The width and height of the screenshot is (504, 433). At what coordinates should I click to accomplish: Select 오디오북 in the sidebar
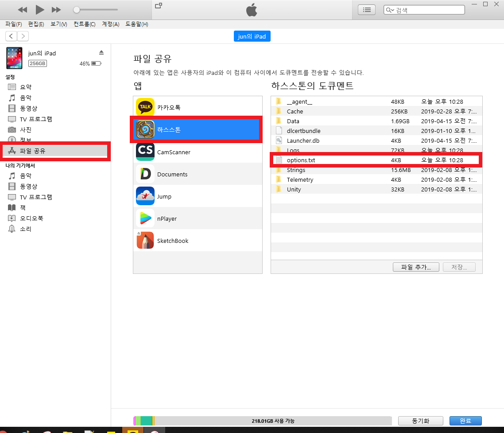(x=31, y=218)
